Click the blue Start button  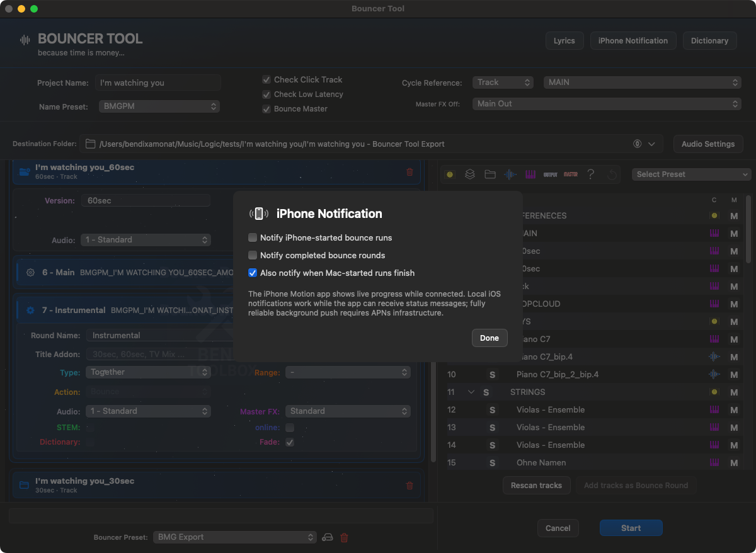click(x=631, y=528)
